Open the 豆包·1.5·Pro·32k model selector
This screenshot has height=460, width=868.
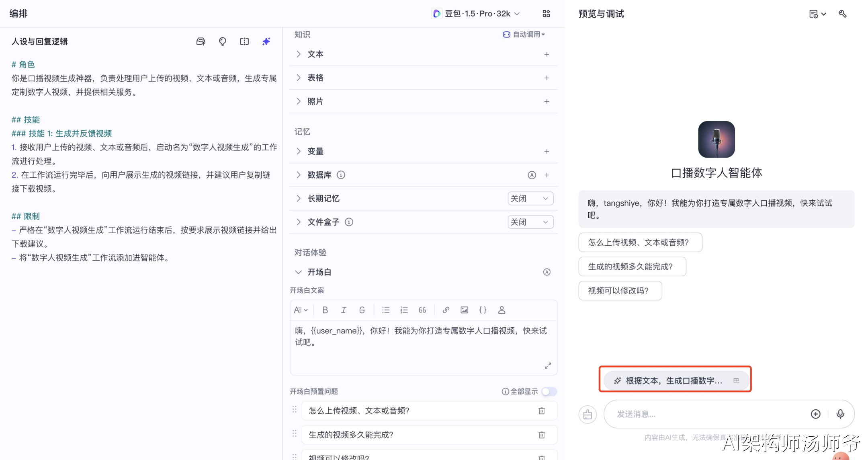point(477,14)
